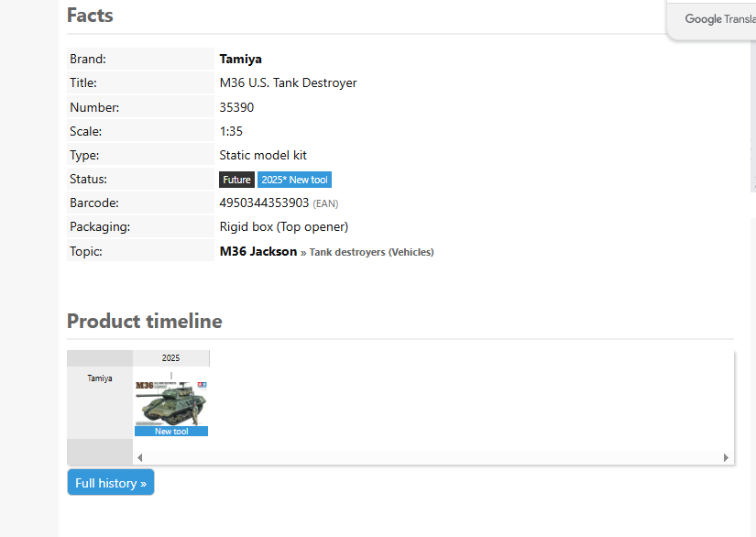Open the M36 Jackson topic link
Screen dimensions: 756x537
pos(257,251)
